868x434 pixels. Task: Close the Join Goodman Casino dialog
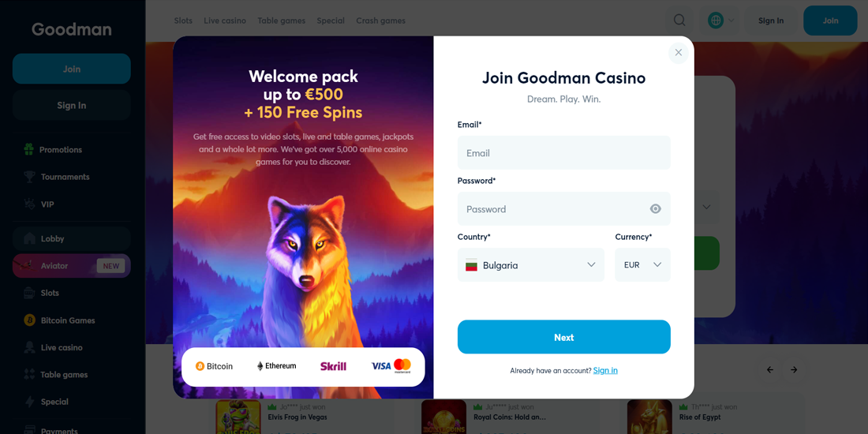pyautogui.click(x=679, y=53)
